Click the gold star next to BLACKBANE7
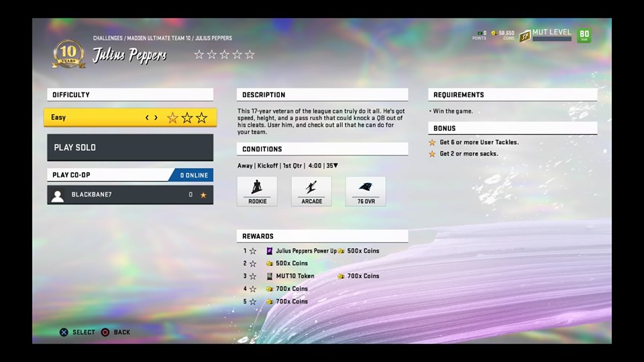 click(x=203, y=195)
